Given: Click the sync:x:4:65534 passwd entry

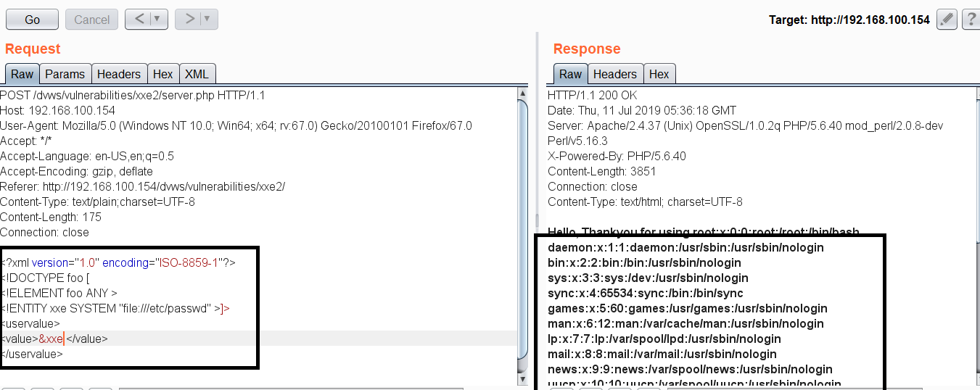Looking at the screenshot, I should [x=646, y=294].
